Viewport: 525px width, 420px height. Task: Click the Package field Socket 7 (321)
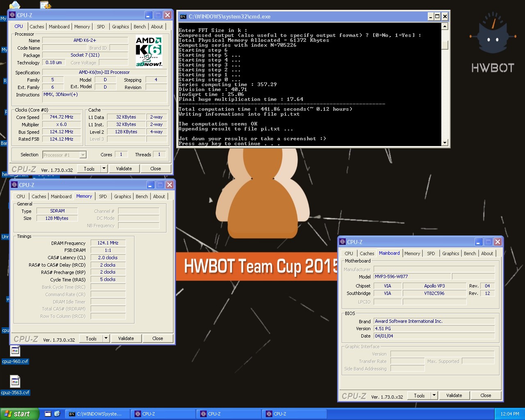click(85, 55)
